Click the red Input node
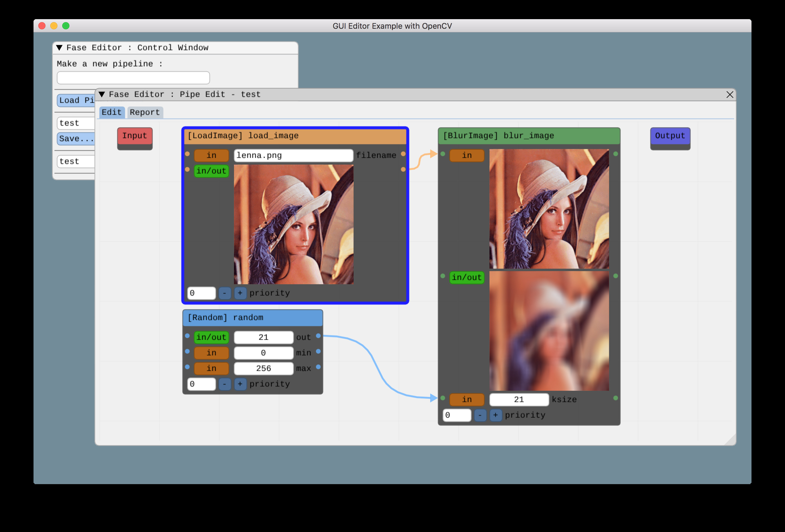785x532 pixels. pyautogui.click(x=134, y=136)
